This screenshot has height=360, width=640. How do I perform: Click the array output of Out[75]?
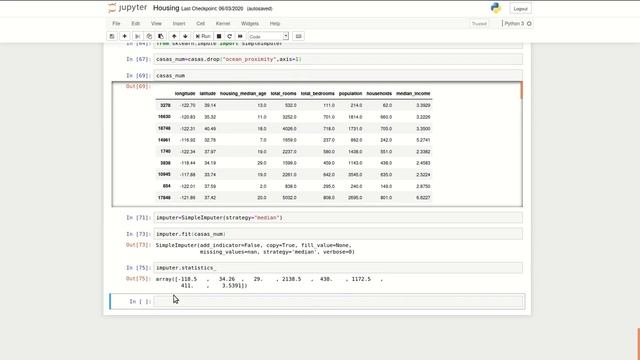point(269,282)
